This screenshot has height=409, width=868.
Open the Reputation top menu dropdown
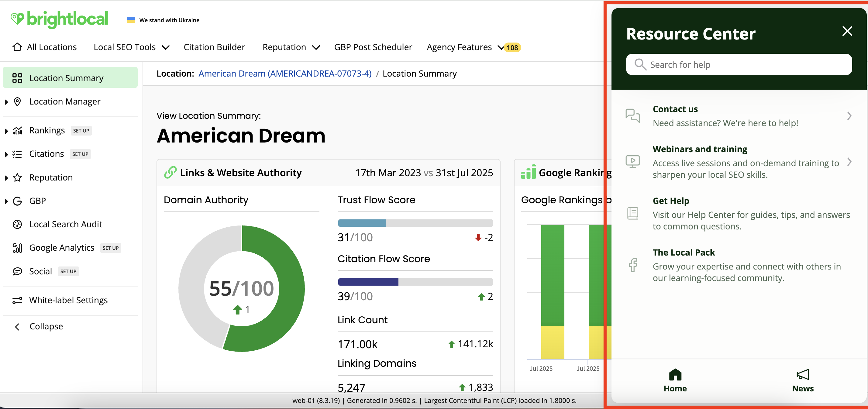291,47
